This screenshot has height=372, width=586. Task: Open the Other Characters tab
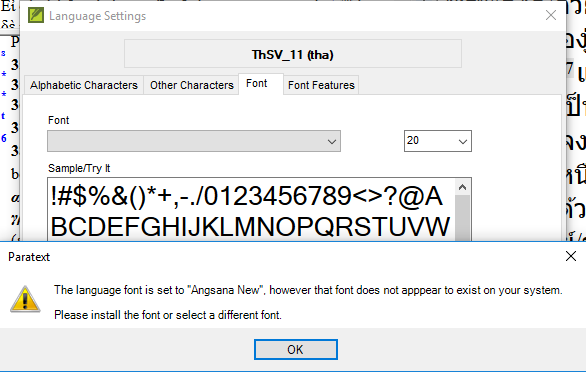[192, 85]
